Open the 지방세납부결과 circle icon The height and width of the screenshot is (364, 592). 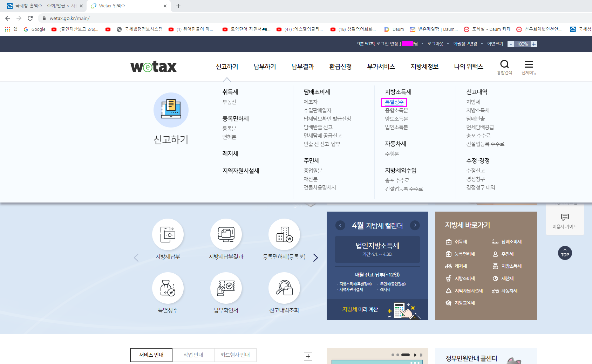226,234
